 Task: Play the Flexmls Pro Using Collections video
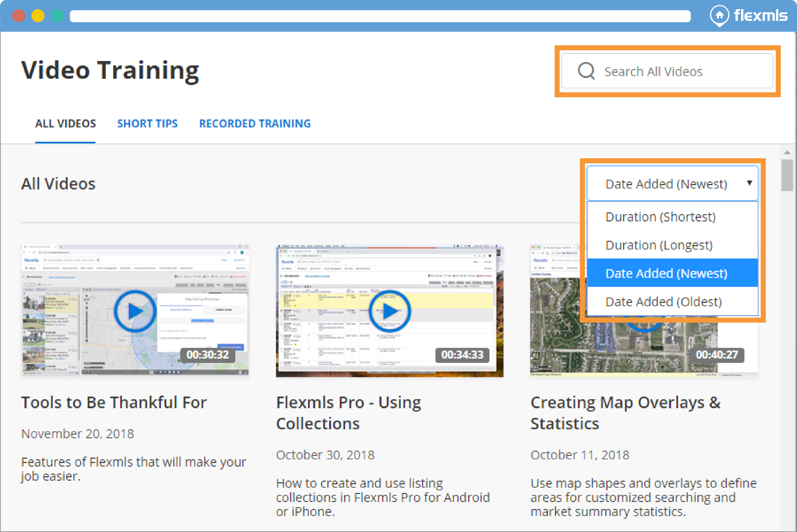tap(389, 311)
